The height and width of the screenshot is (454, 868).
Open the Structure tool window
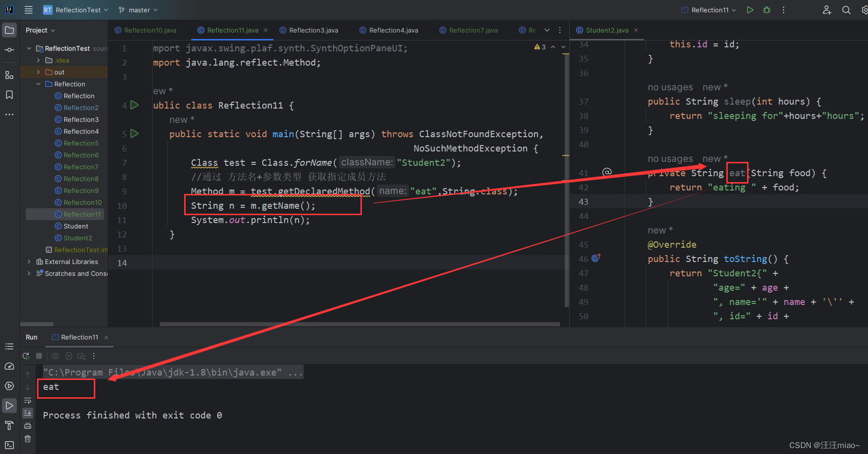click(x=9, y=75)
